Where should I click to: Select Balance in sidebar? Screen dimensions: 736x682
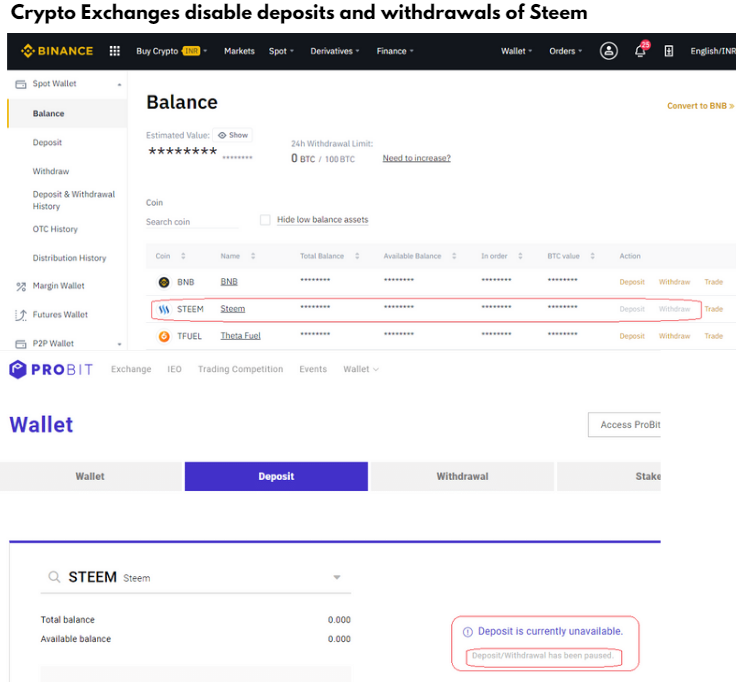(68, 114)
